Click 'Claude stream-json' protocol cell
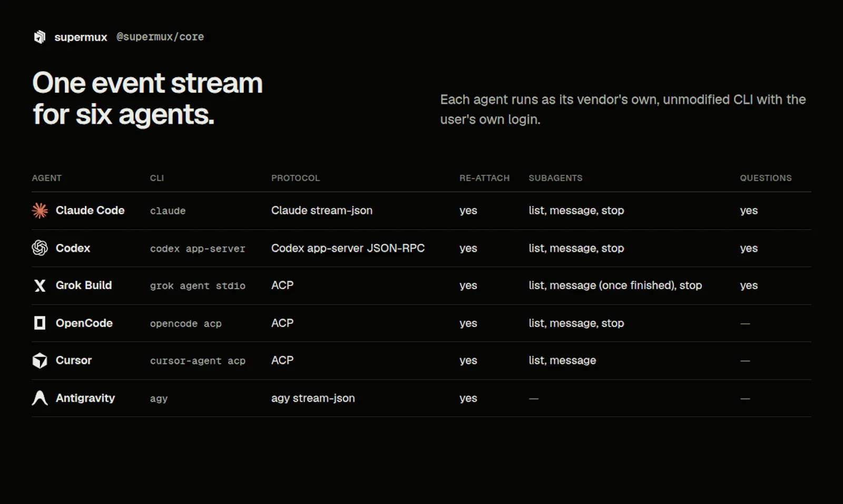The image size is (843, 504). coord(322,210)
